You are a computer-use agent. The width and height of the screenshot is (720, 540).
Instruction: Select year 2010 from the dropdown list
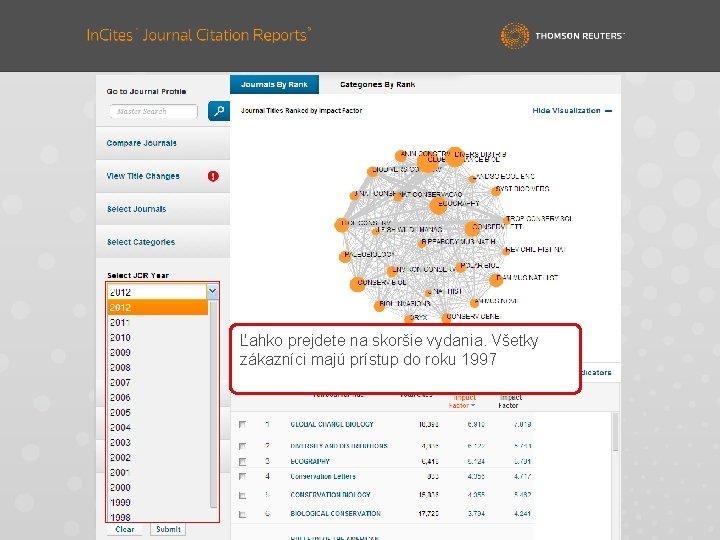158,338
